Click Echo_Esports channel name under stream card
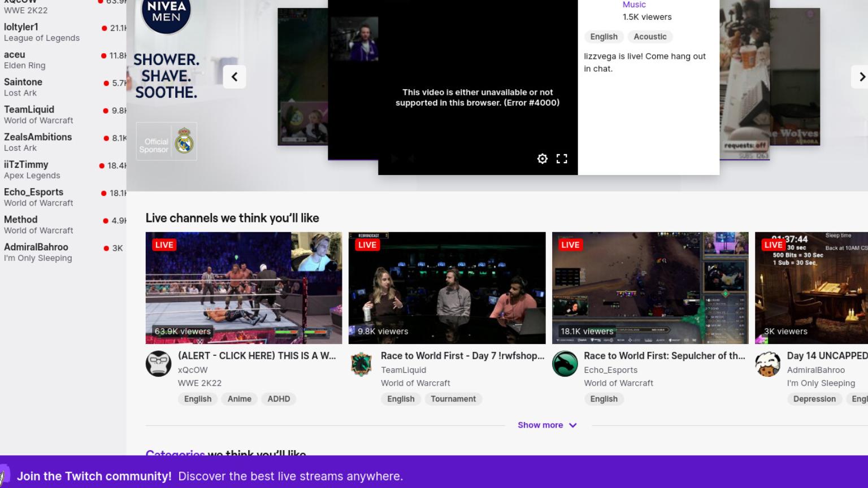 click(611, 370)
